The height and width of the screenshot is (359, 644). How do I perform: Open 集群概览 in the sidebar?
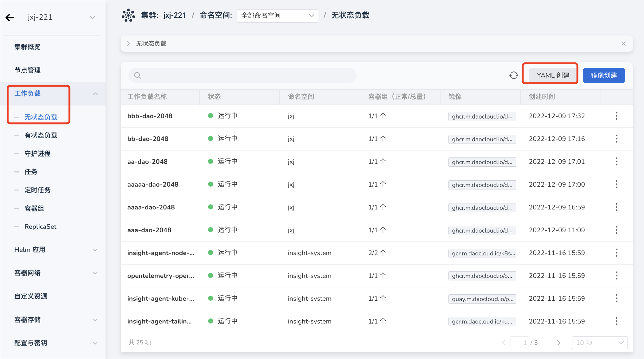(x=28, y=47)
